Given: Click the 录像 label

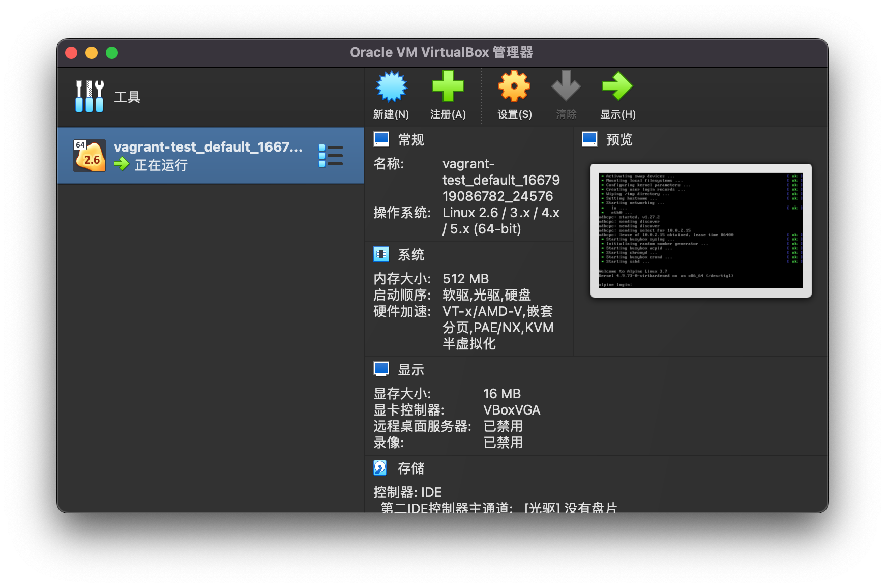Looking at the screenshot, I should (389, 443).
